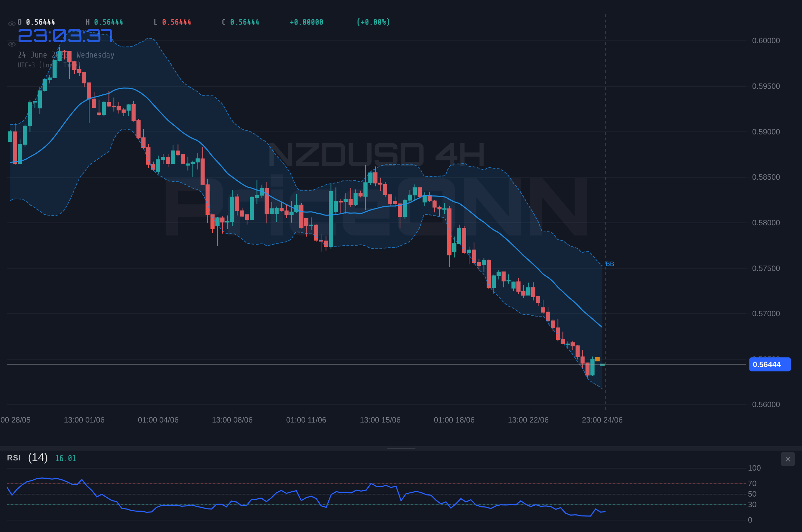This screenshot has width=802, height=532.
Task: Click the orange marker above the last candle
Action: (x=597, y=359)
